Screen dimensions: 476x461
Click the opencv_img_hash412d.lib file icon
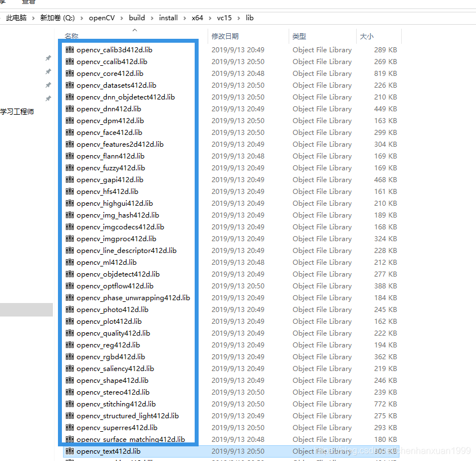tap(70, 215)
